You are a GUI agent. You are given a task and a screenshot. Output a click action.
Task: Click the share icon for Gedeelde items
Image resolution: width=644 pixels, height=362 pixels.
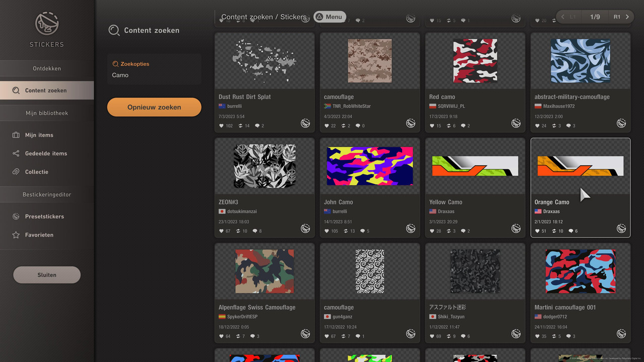16,153
